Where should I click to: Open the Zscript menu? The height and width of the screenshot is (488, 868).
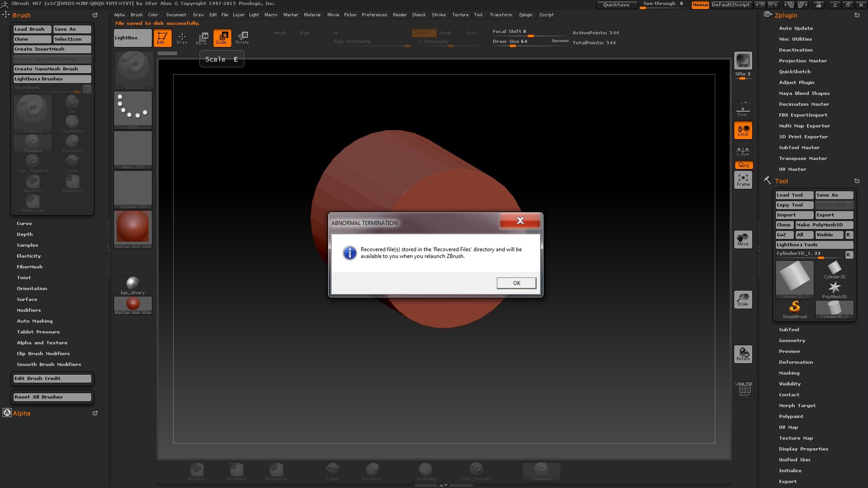pos(546,15)
